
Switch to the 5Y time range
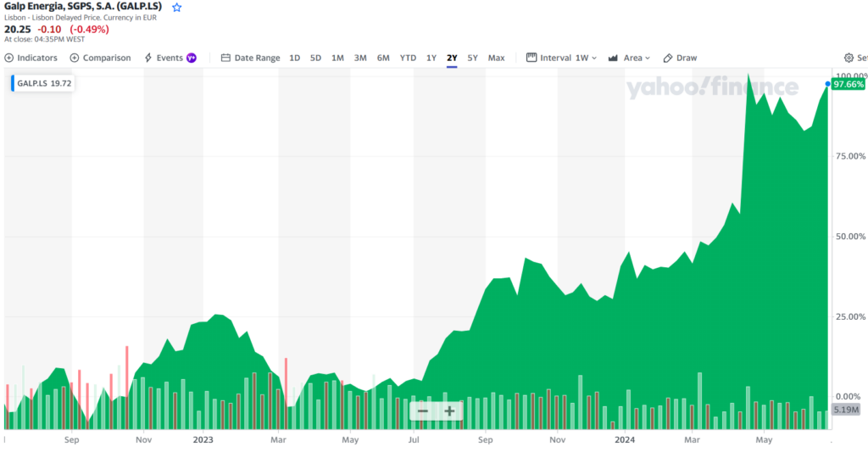(x=473, y=58)
